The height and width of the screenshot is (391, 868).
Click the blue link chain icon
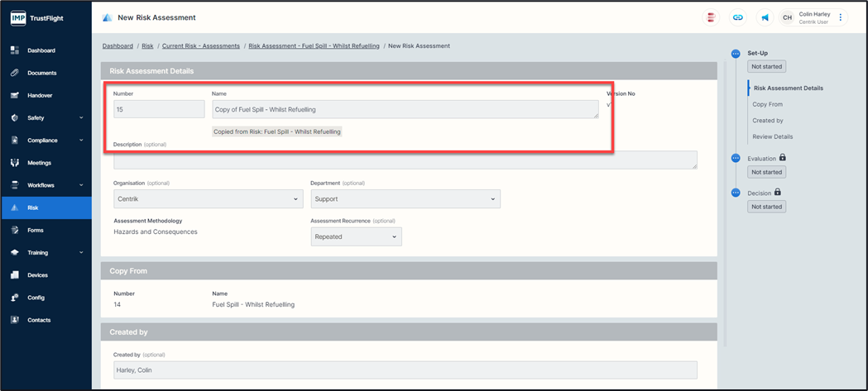[x=737, y=17]
